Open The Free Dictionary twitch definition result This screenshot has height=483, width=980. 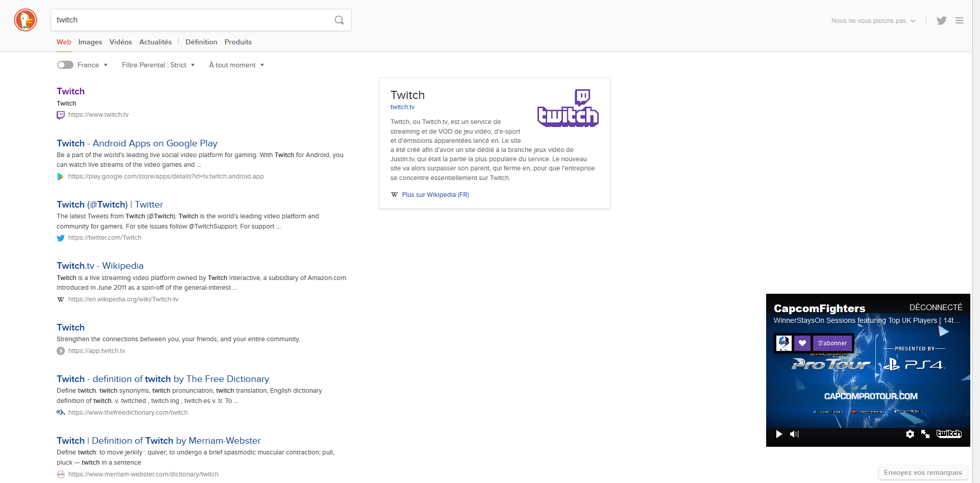(163, 379)
